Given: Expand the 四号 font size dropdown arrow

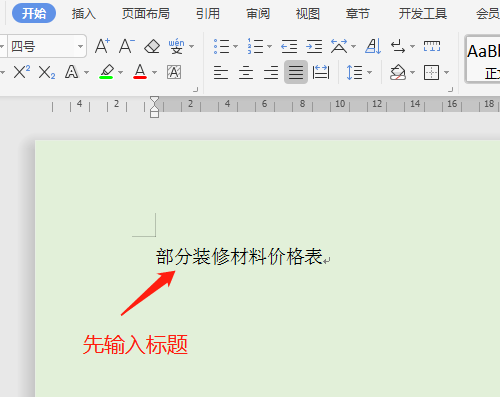Looking at the screenshot, I should (x=80, y=46).
